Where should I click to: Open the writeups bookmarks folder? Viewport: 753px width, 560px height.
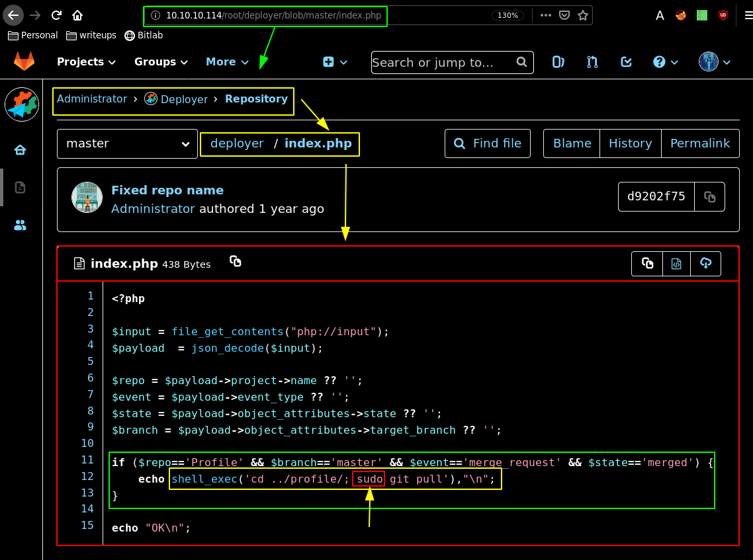91,35
